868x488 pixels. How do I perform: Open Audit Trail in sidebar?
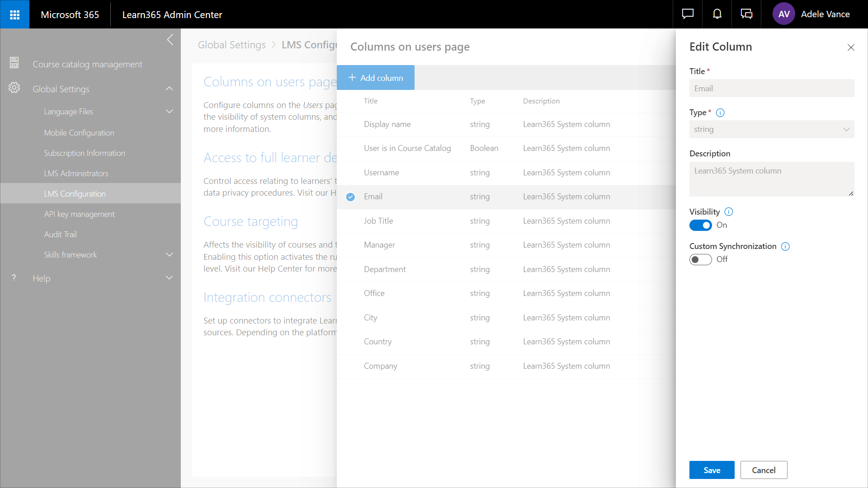click(60, 235)
